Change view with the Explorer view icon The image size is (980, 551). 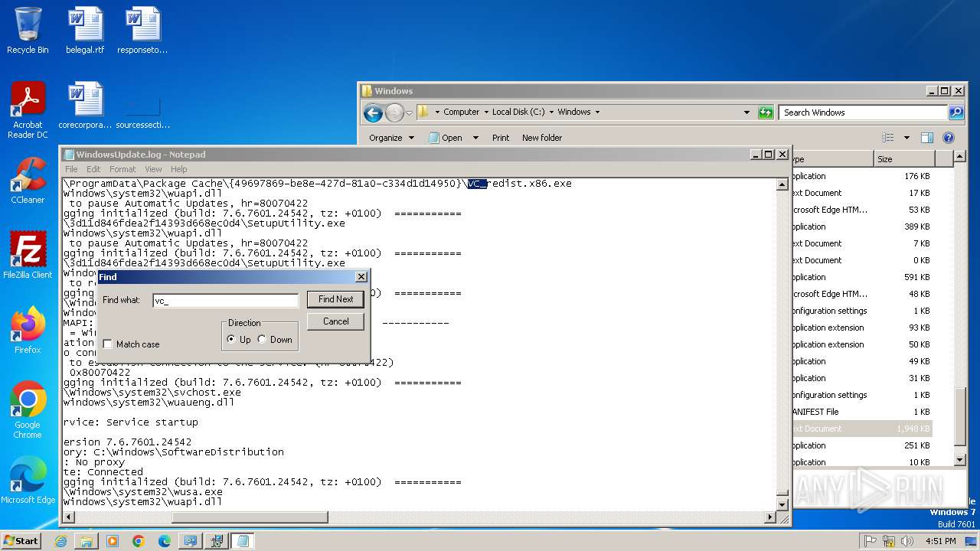coord(888,138)
